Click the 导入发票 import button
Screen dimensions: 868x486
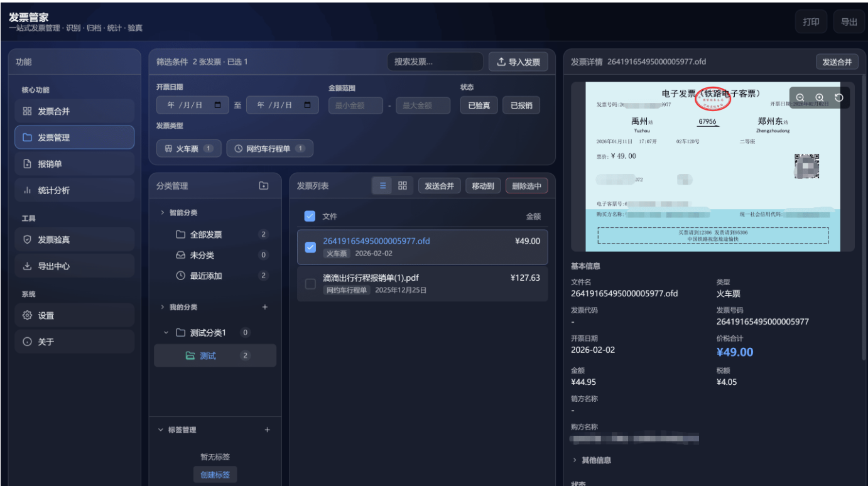pos(519,62)
